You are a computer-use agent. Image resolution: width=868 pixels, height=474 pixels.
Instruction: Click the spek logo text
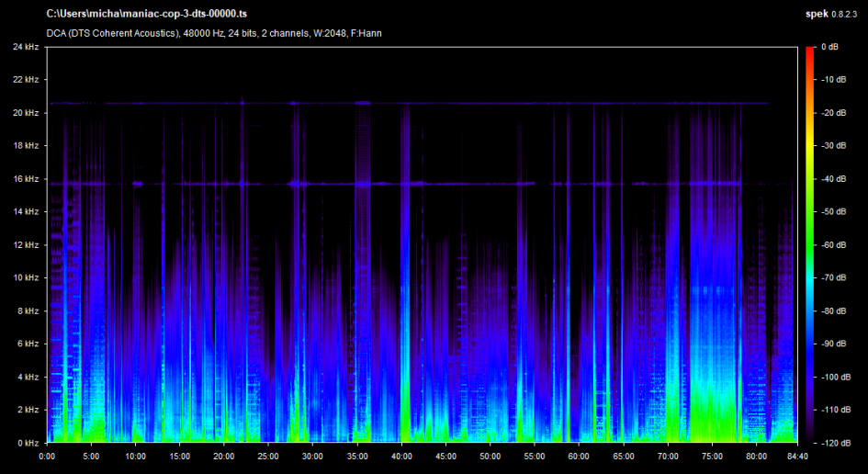pyautogui.click(x=816, y=15)
